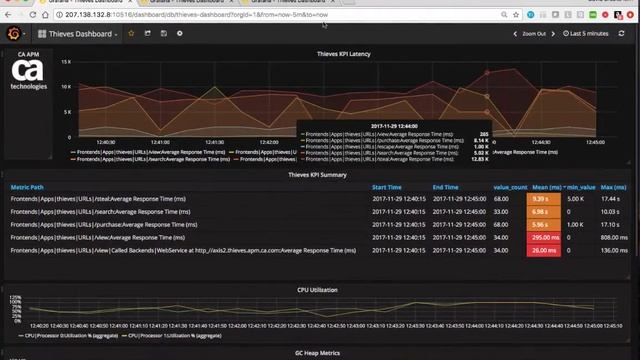Click color line beside /view latency legend
Viewport: 640px width, 360px height.
(73, 152)
